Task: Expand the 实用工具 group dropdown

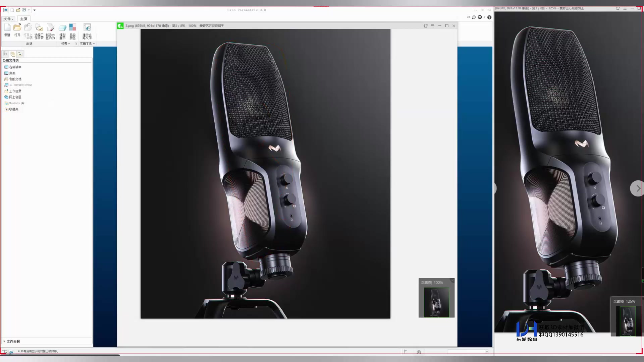Action: 87,44
